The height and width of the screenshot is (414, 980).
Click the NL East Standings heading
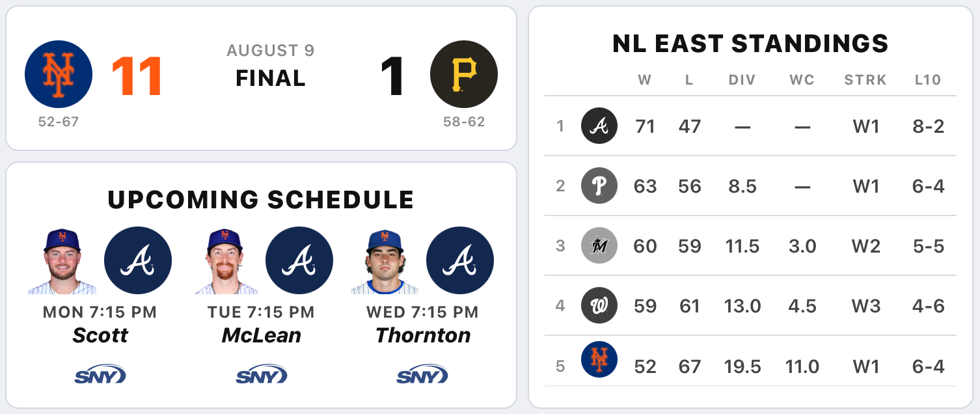tap(750, 44)
